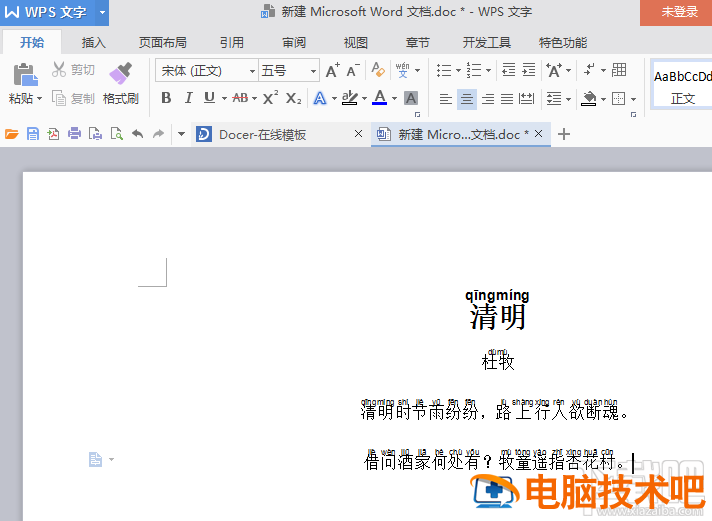Viewport: 712px width, 521px height.
Task: Insert numbered list
Action: tap(474, 70)
